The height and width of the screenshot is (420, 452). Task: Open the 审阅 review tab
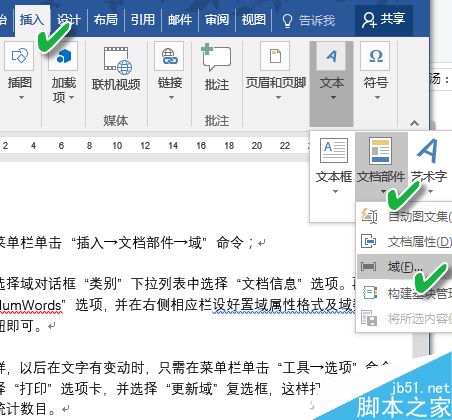coord(217,20)
